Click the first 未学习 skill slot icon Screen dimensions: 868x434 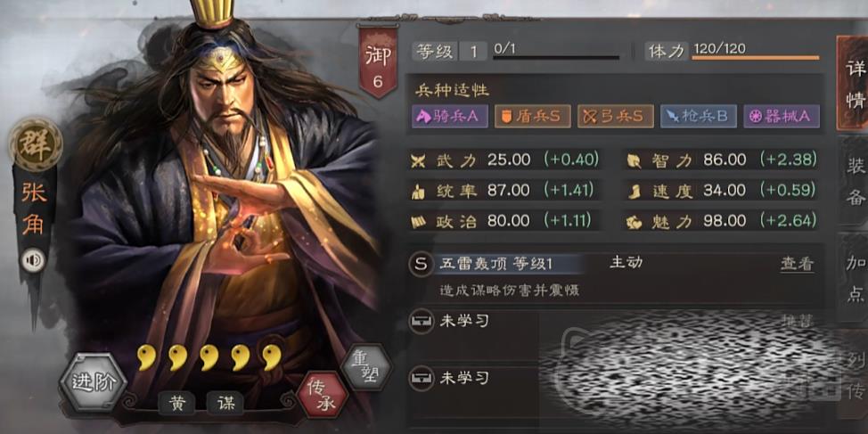point(421,321)
